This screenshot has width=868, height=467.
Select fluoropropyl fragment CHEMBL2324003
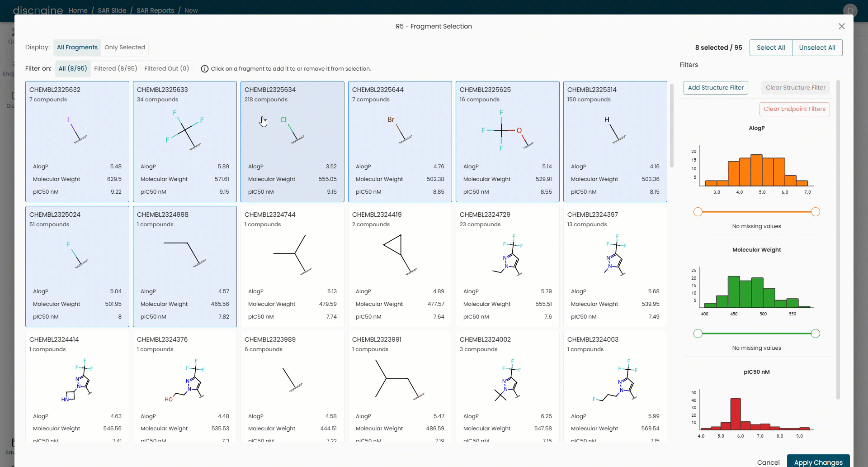click(x=615, y=386)
